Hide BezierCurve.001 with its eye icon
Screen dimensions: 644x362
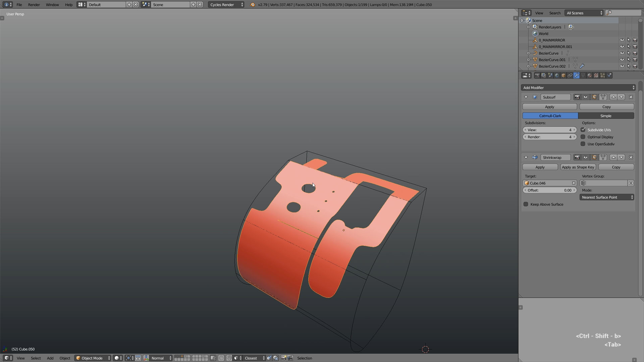click(622, 60)
